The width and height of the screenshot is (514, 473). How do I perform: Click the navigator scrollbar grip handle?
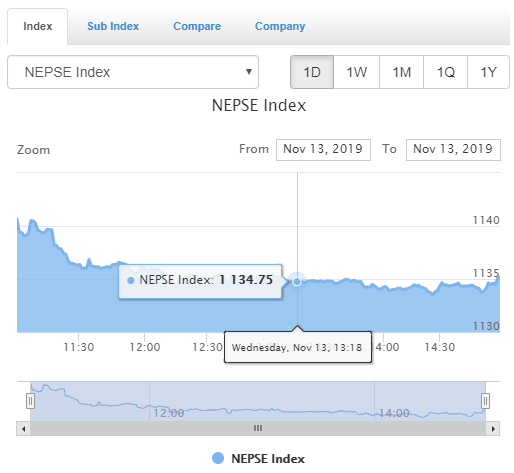(258, 428)
